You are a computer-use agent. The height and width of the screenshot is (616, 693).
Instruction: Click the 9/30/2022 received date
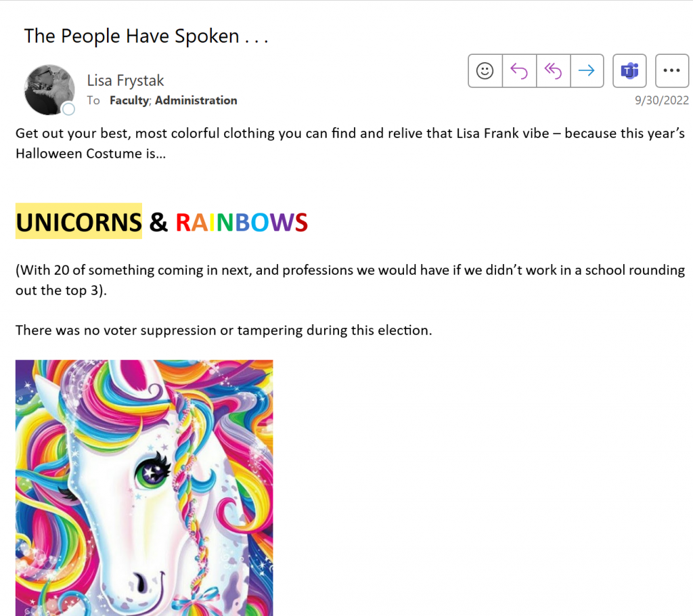click(x=662, y=100)
